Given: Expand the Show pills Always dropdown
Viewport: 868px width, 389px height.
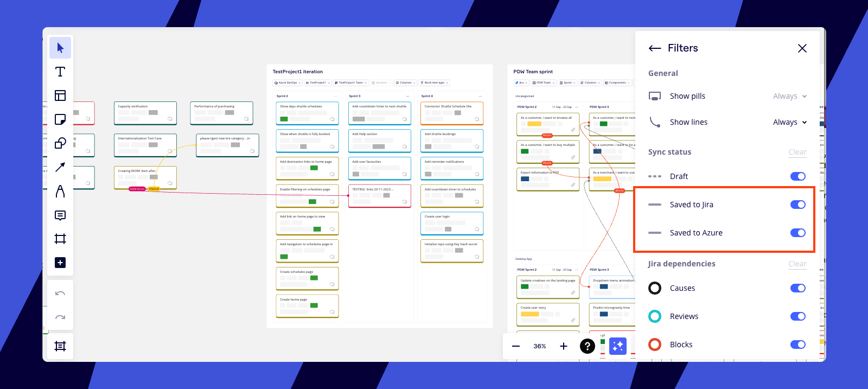Looking at the screenshot, I should pyautogui.click(x=789, y=96).
